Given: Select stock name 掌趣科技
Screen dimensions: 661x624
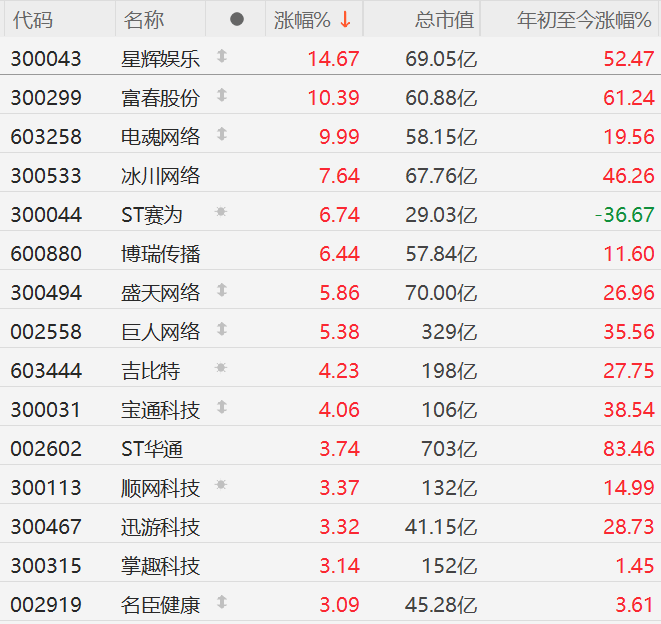Looking at the screenshot, I should pyautogui.click(x=160, y=566).
